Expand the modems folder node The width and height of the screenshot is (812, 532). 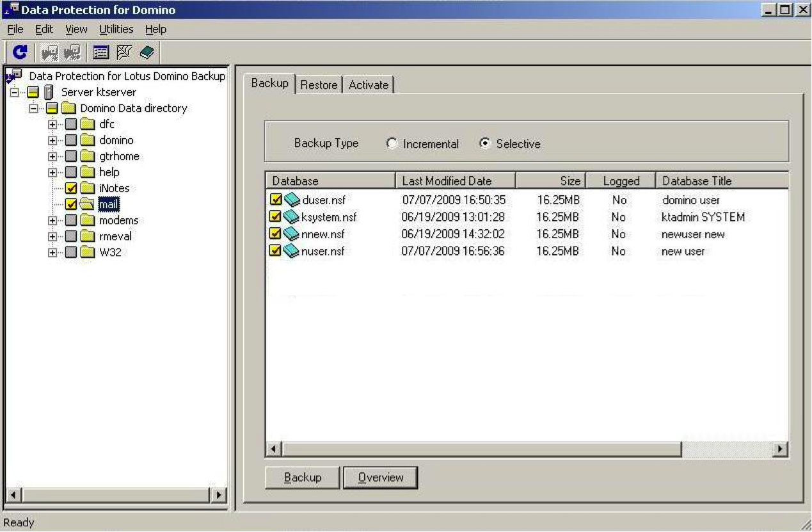(53, 220)
